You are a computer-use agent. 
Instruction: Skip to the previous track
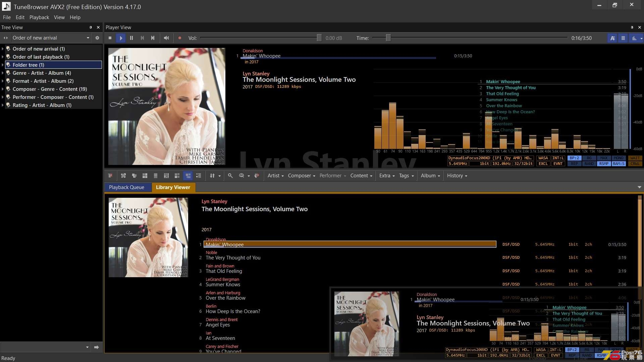coord(142,38)
